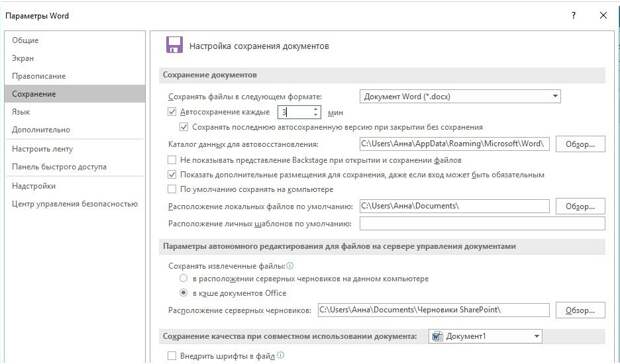Check По умолчанию сохранять на компьютере

pos(172,189)
